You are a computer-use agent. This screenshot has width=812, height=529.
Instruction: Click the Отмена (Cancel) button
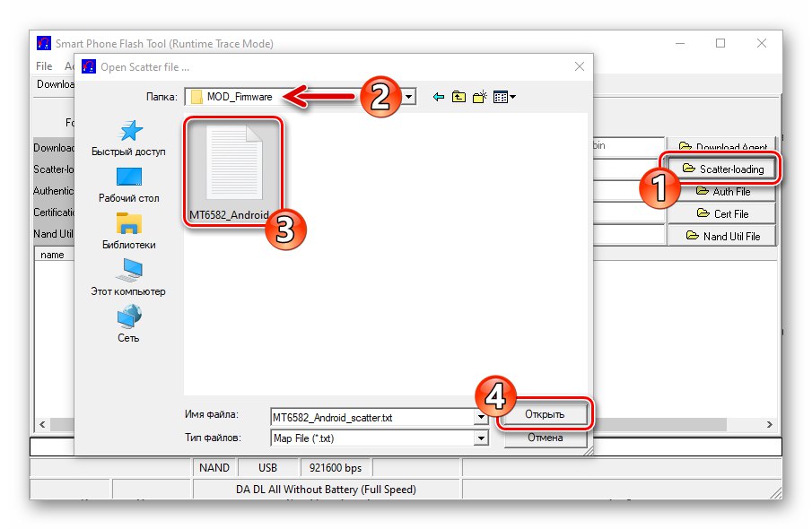click(545, 438)
